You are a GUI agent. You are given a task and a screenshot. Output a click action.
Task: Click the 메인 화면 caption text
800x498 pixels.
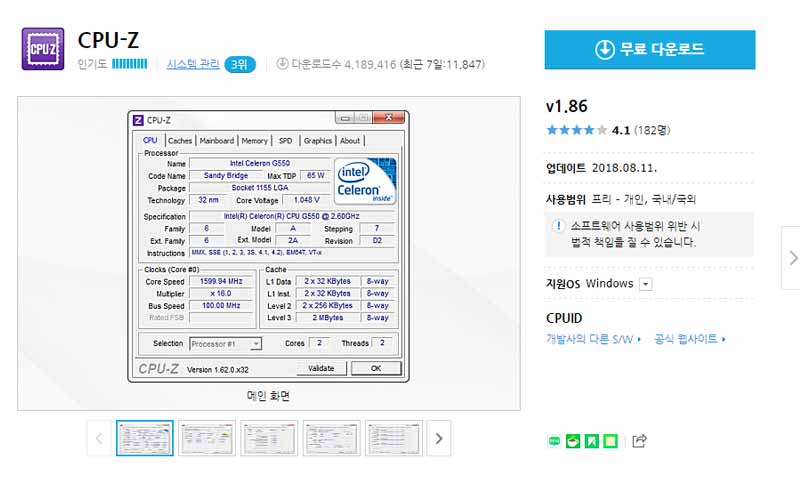(268, 395)
